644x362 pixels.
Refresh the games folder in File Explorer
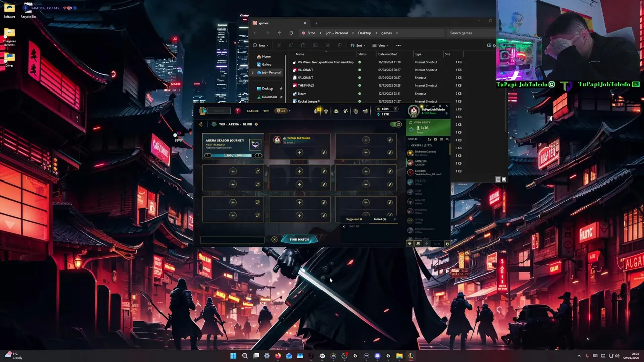point(291,33)
